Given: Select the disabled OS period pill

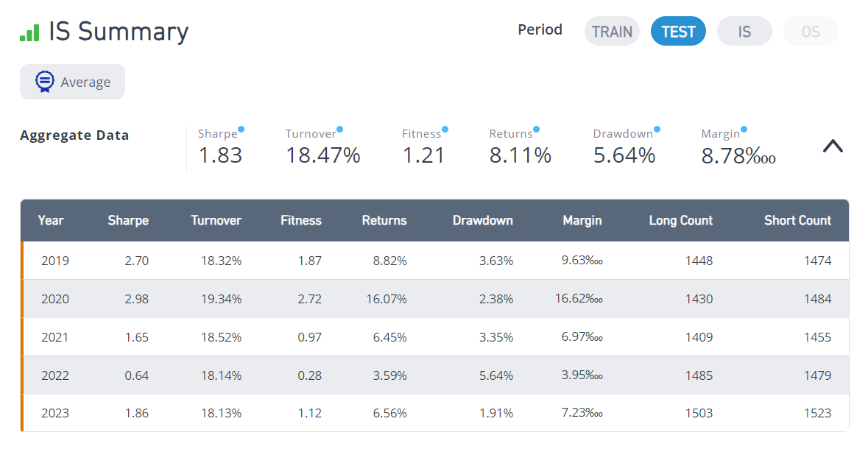Looking at the screenshot, I should click(811, 31).
